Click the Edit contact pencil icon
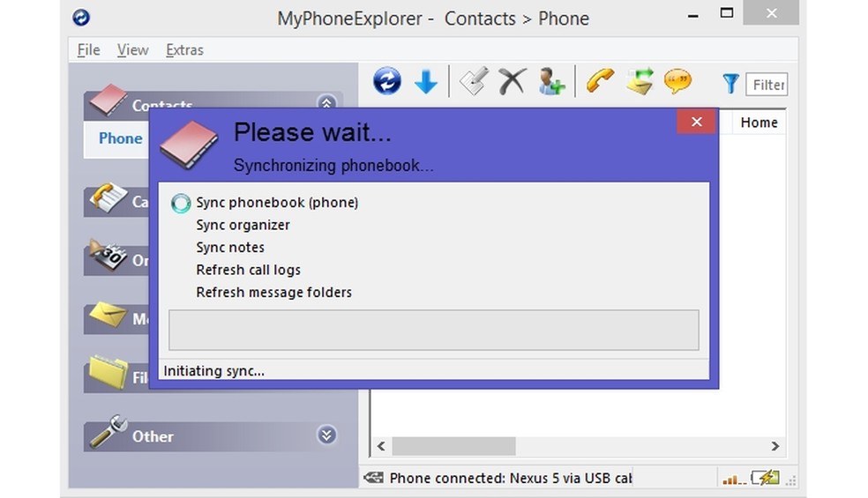The width and height of the screenshot is (868, 498). coord(475,81)
